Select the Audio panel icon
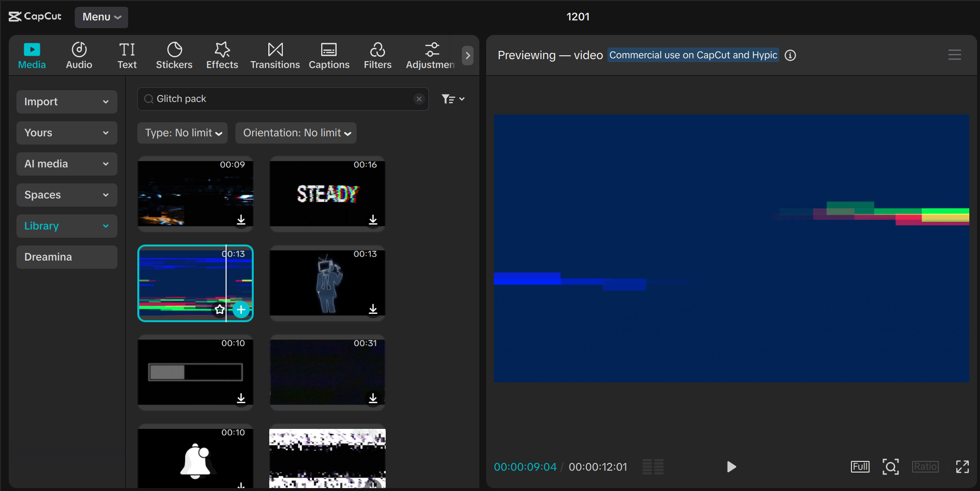Screen dimensions: 980x491 pos(79,55)
